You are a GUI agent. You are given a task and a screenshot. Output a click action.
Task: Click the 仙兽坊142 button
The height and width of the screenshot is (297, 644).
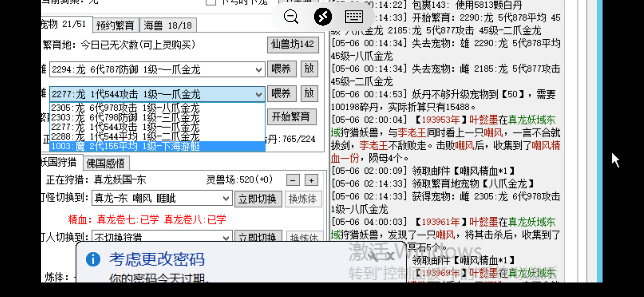[293, 45]
